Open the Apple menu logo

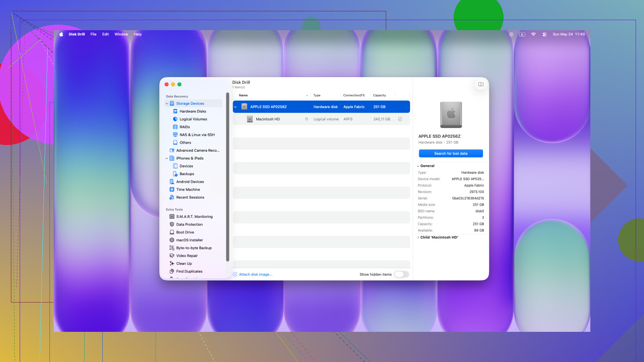tap(61, 34)
